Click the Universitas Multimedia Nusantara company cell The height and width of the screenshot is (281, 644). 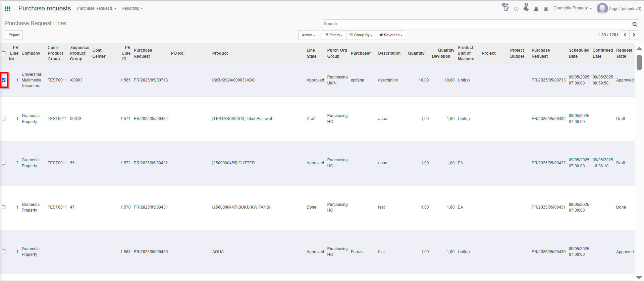32,80
